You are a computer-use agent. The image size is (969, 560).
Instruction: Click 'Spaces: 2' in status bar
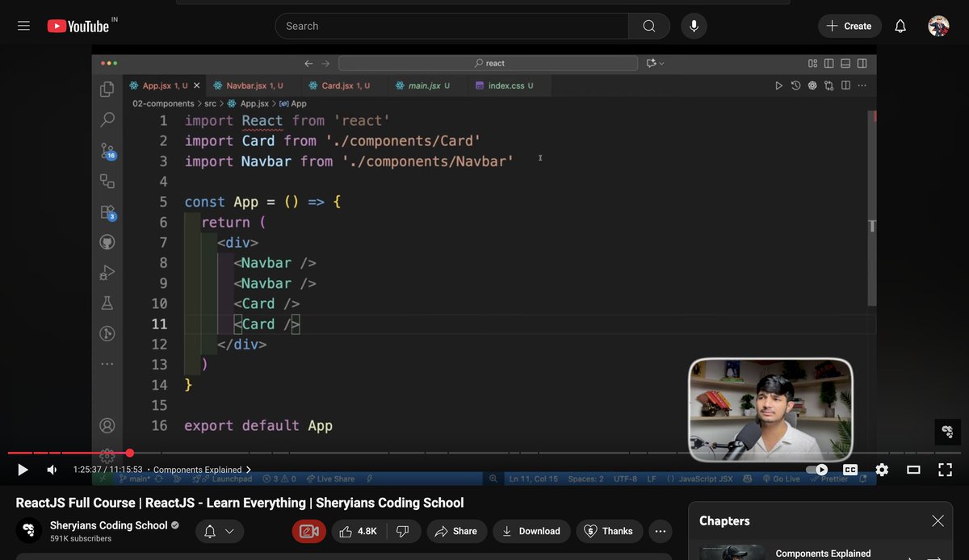(585, 479)
